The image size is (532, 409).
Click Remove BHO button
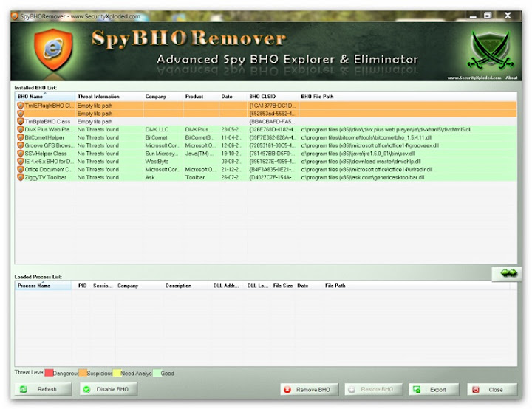tap(310, 390)
